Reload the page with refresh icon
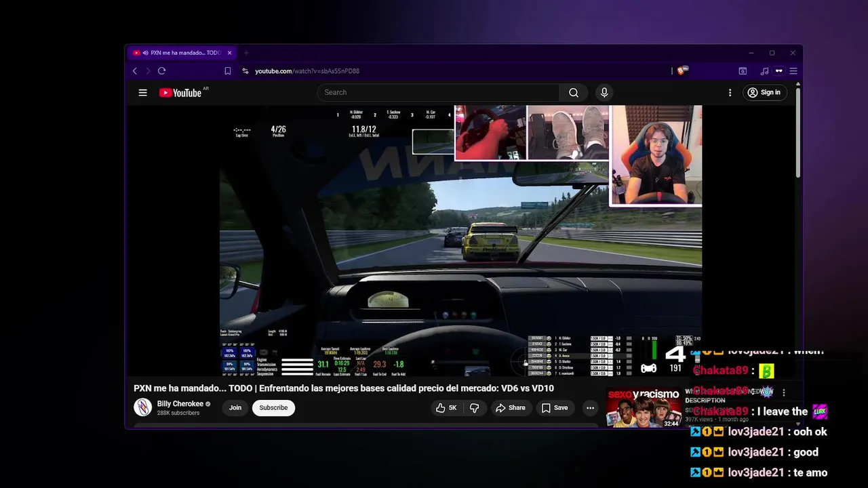Screen dimensions: 868x488 tap(161, 71)
